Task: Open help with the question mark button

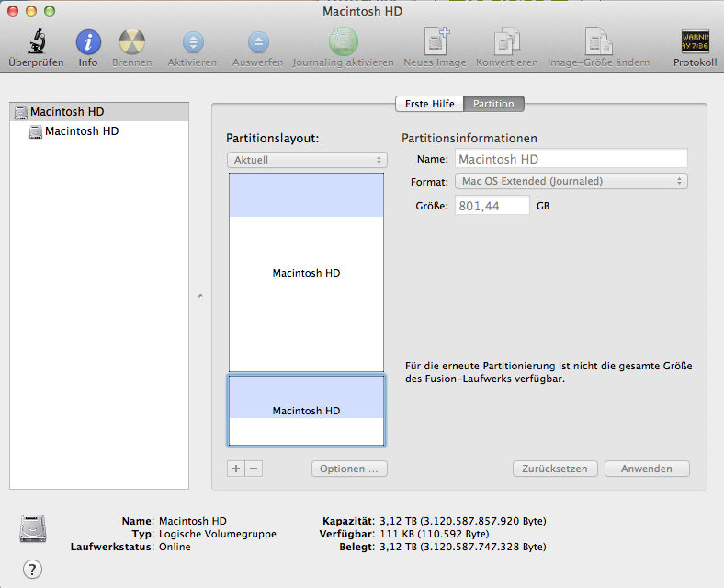Action: (32, 569)
